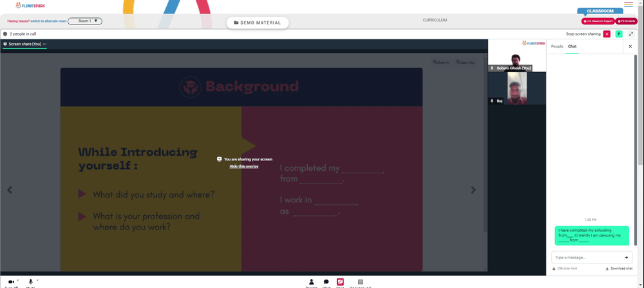Stop screen sharing with red X
The width and height of the screenshot is (644, 288).
pyautogui.click(x=607, y=34)
